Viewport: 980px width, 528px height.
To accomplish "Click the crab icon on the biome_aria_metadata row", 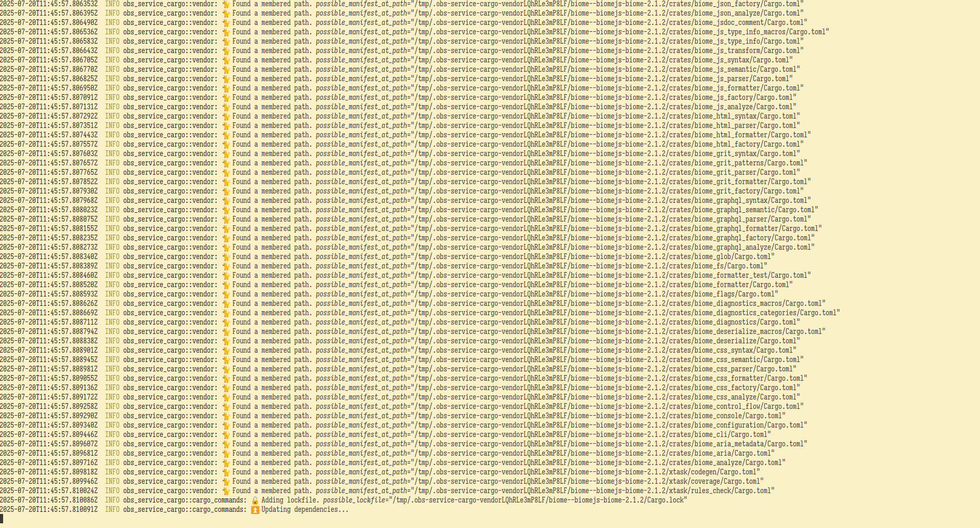I will point(226,444).
